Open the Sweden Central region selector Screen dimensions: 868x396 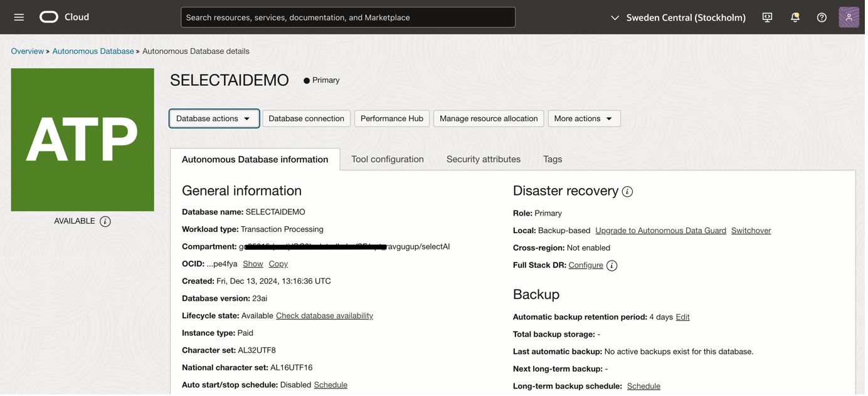678,18
